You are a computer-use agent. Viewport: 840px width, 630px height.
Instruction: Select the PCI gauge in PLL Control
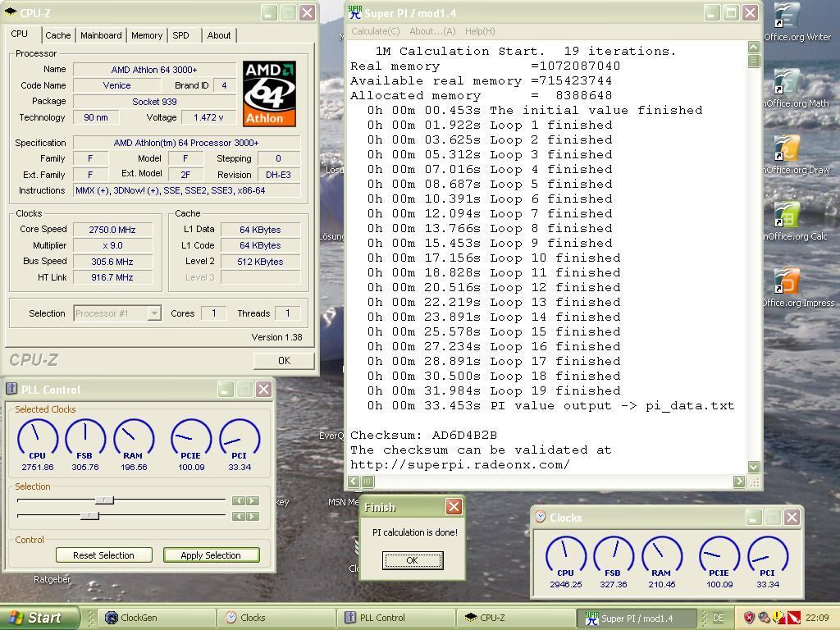(240, 445)
